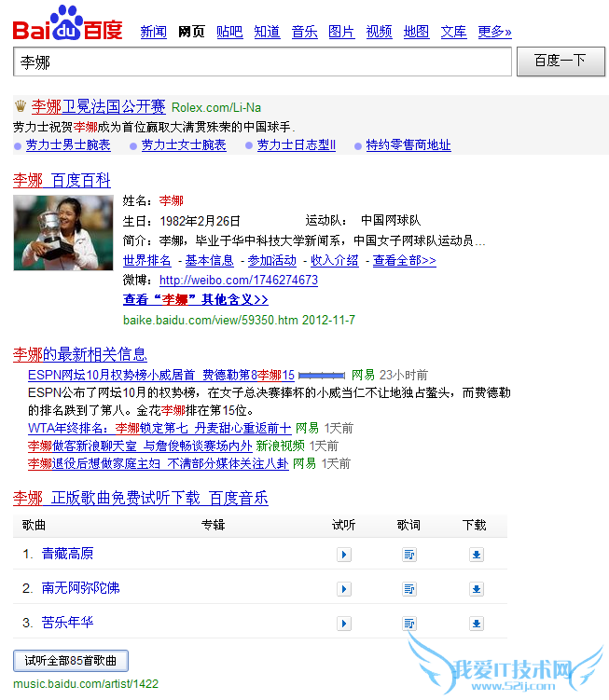Open song title 青藏高原

click(x=67, y=554)
